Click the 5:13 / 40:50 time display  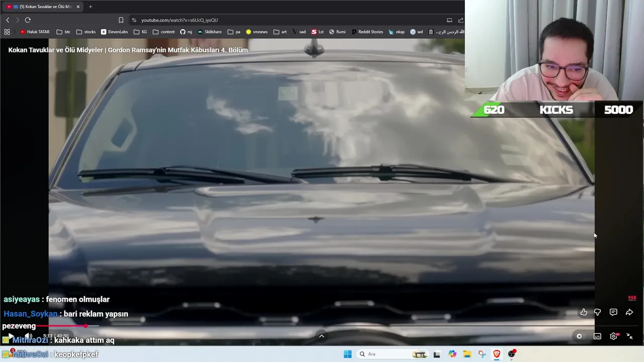pos(55,336)
